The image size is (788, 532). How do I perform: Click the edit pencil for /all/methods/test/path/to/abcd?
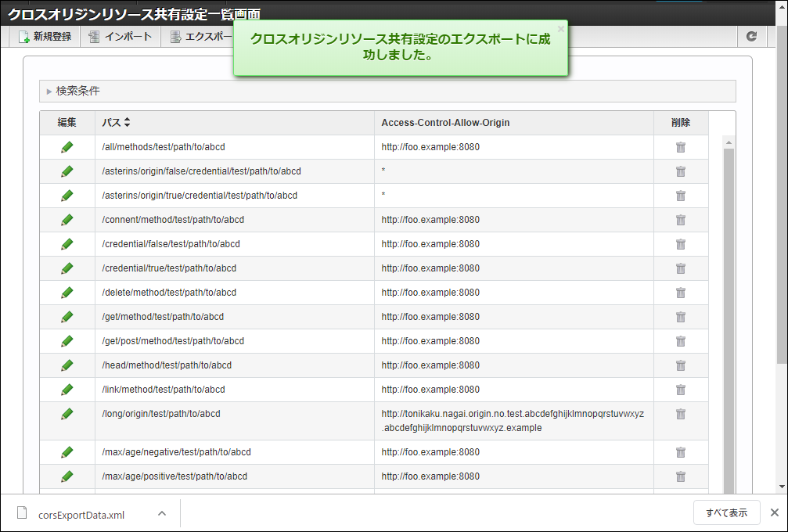point(67,147)
